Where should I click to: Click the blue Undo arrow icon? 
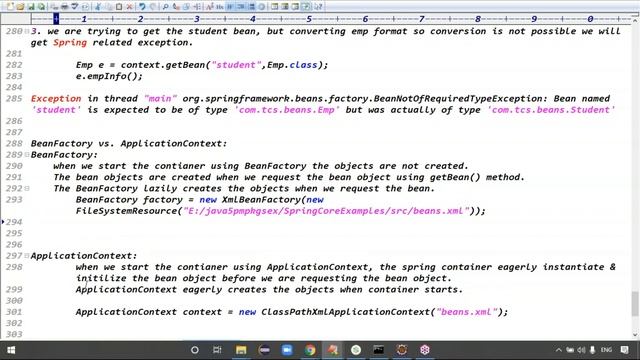[x=142, y=7]
